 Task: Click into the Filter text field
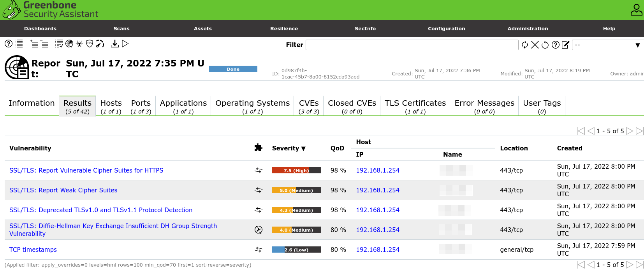(x=412, y=45)
